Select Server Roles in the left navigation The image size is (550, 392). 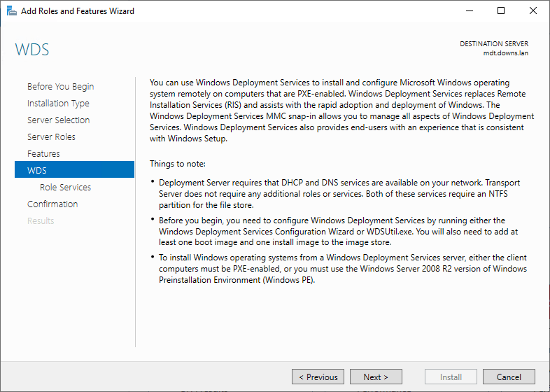[51, 137]
